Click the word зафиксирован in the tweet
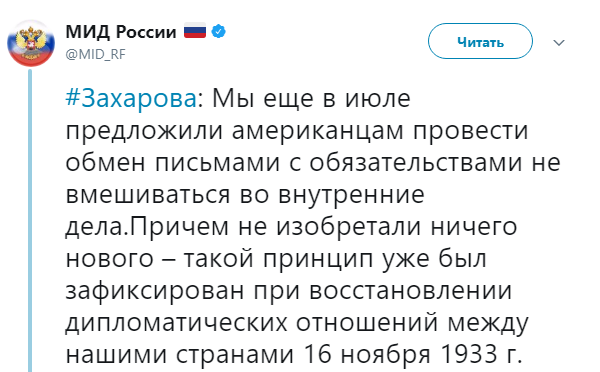 155,291
